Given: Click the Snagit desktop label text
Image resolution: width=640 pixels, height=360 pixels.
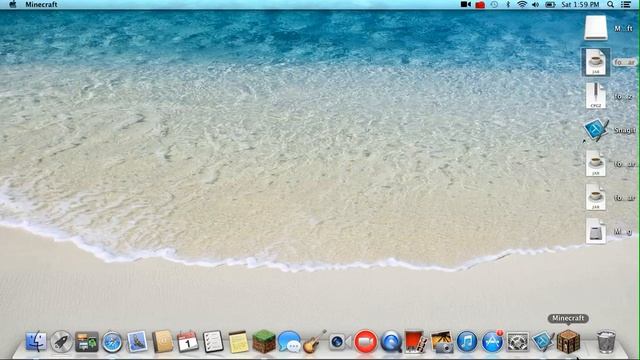Looking at the screenshot, I should point(624,130).
